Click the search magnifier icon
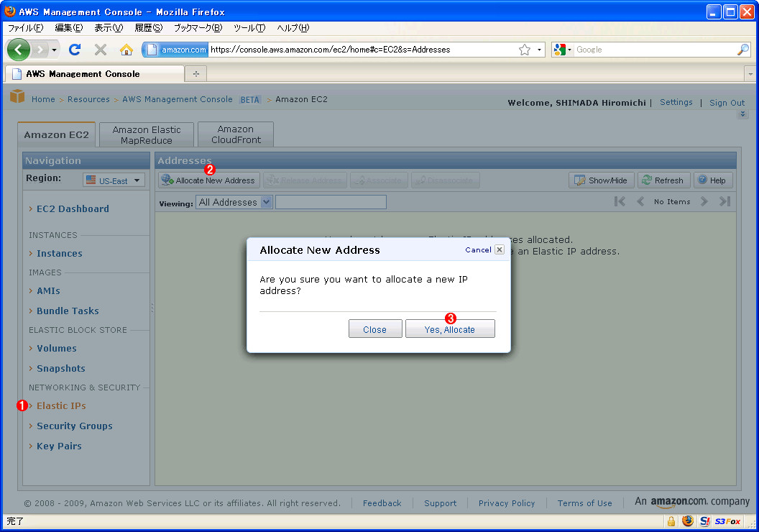The height and width of the screenshot is (532, 759). (743, 50)
